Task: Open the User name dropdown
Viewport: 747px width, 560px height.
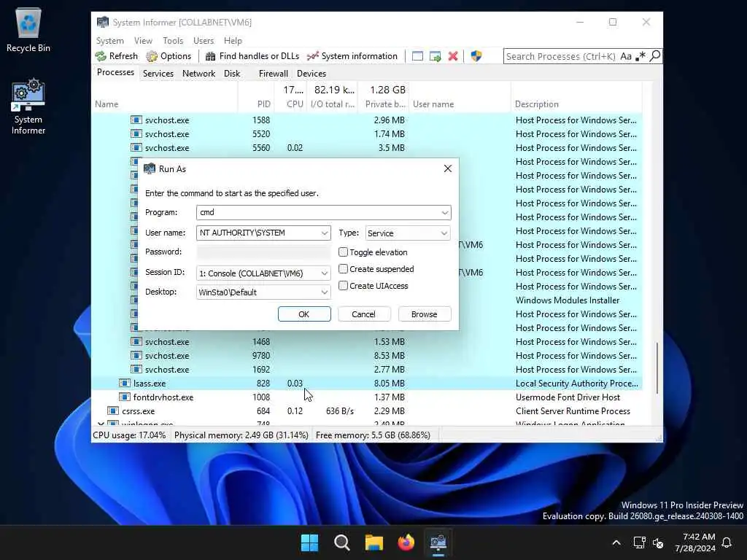Action: click(x=325, y=233)
